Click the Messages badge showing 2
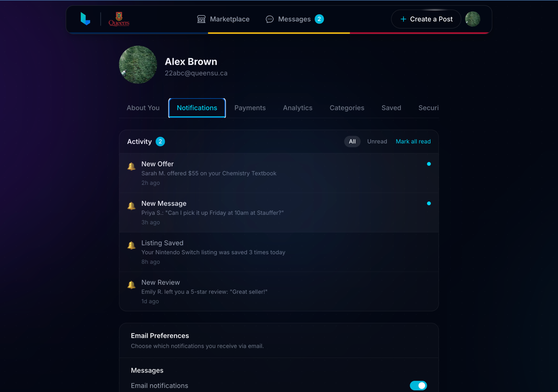Viewport: 558px width, 392px height. click(x=319, y=19)
